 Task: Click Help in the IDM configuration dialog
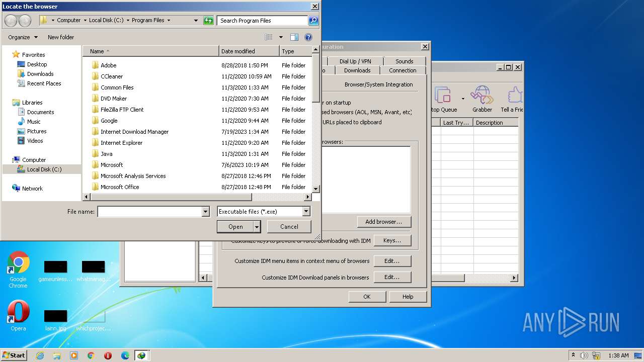click(408, 297)
